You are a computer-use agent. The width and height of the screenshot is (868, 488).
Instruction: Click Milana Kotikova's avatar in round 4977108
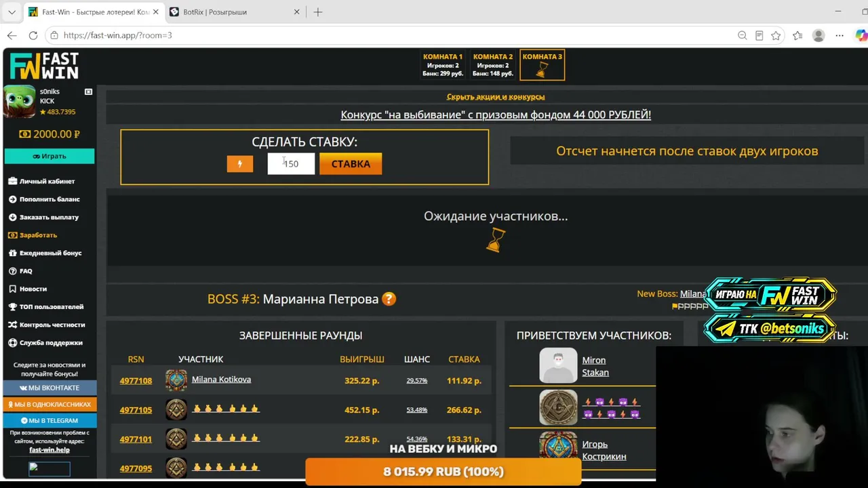click(x=176, y=380)
